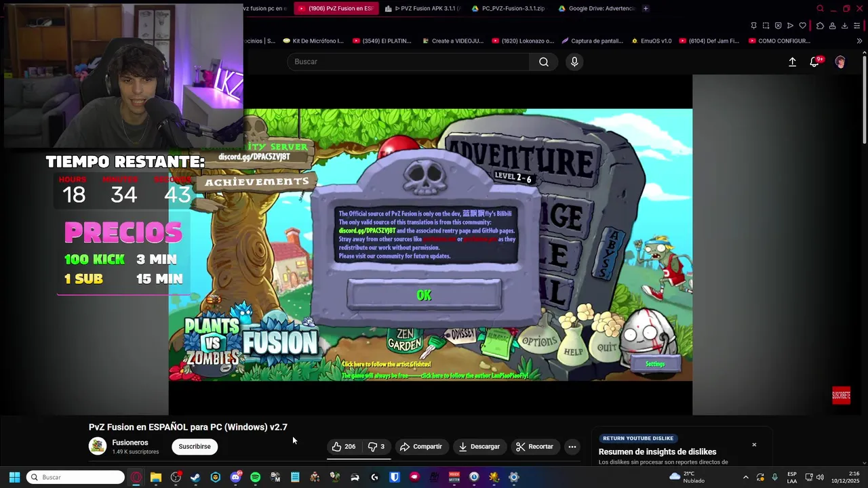Open Spotify from the taskbar

pyautogui.click(x=255, y=477)
